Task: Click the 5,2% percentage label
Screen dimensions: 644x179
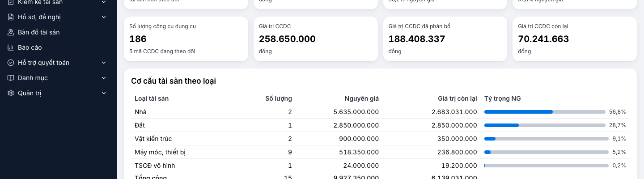Action: [619, 152]
